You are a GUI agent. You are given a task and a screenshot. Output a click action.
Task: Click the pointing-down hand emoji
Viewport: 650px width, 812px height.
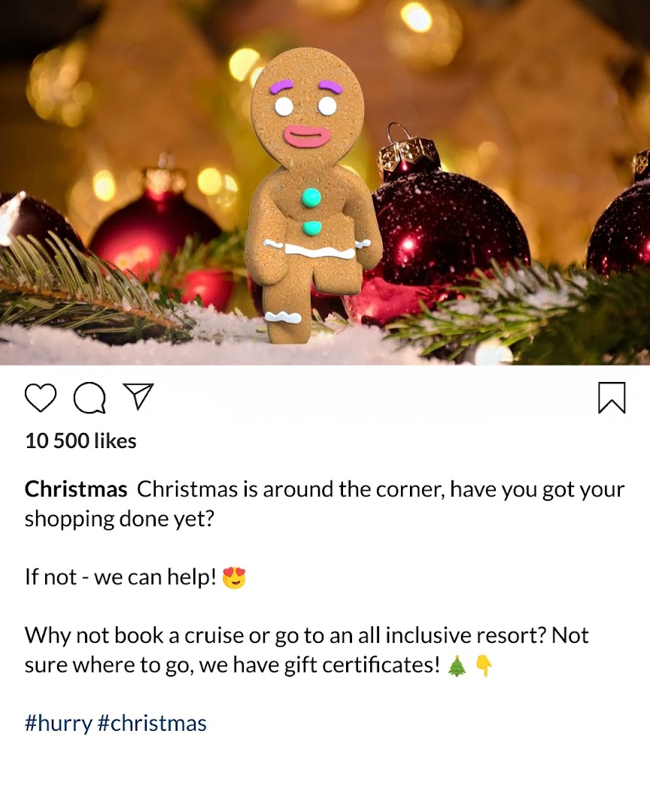pyautogui.click(x=484, y=665)
